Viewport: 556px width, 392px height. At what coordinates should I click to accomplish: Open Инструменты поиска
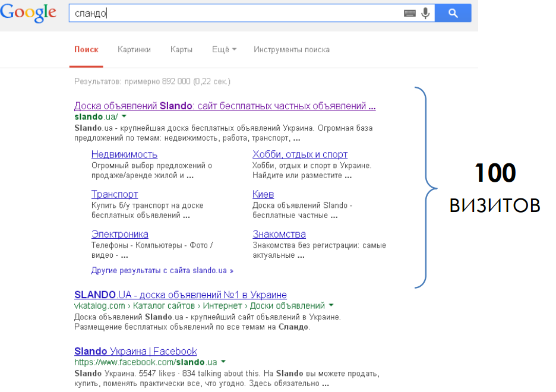coord(292,50)
